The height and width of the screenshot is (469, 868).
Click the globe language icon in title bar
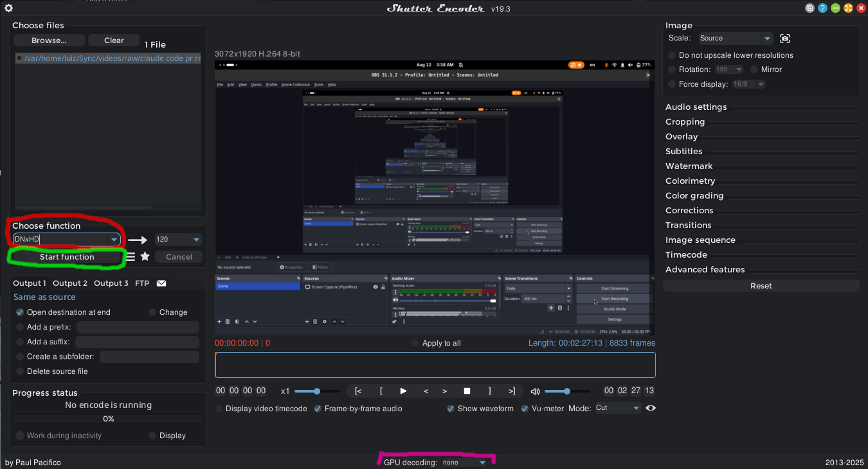[x=810, y=8]
